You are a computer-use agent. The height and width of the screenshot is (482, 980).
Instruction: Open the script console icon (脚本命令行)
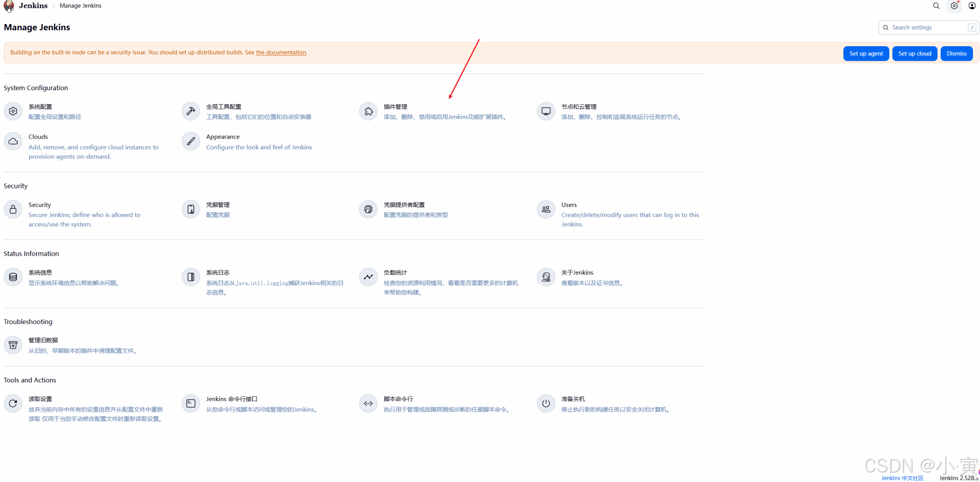pyautogui.click(x=368, y=403)
